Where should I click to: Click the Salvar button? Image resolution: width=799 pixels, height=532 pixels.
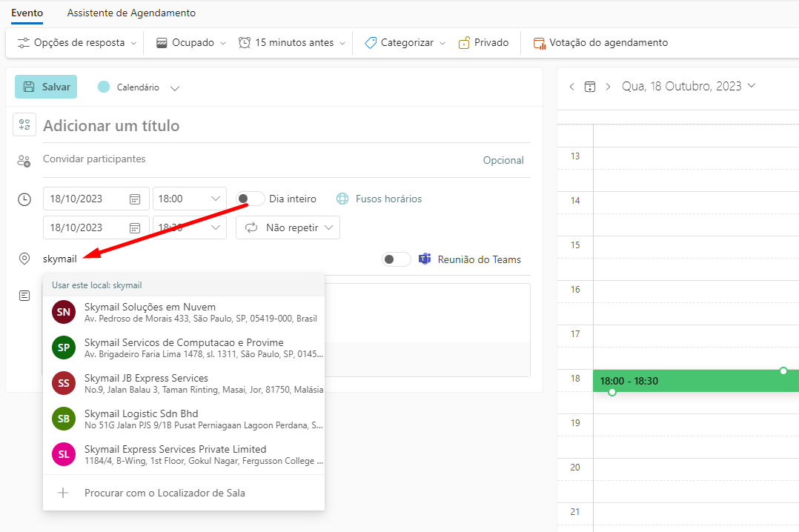click(46, 87)
